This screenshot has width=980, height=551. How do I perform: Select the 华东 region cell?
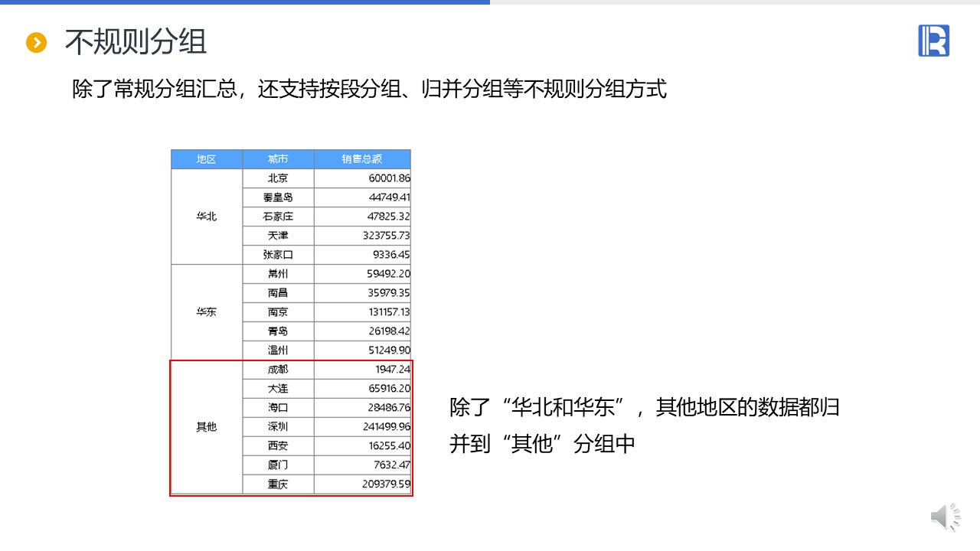(x=207, y=312)
